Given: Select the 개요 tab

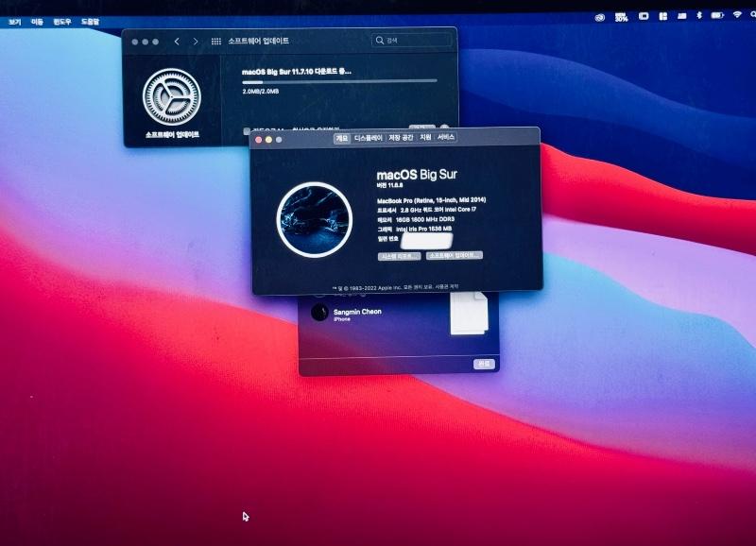Looking at the screenshot, I should point(342,138).
